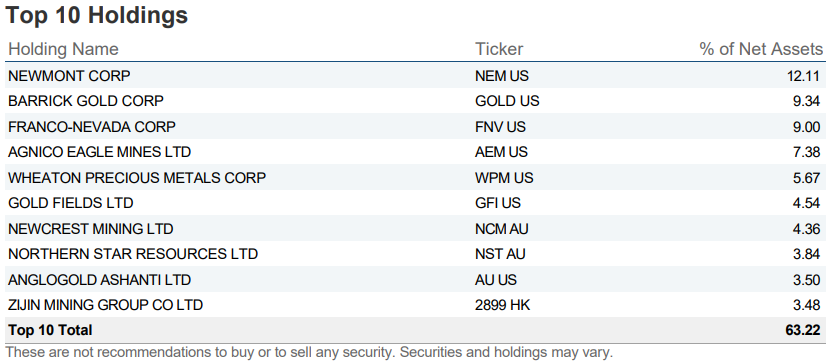This screenshot has height=361, width=828.
Task: Click AGNICO EAGLE MINES LTD entry
Action: point(99,152)
